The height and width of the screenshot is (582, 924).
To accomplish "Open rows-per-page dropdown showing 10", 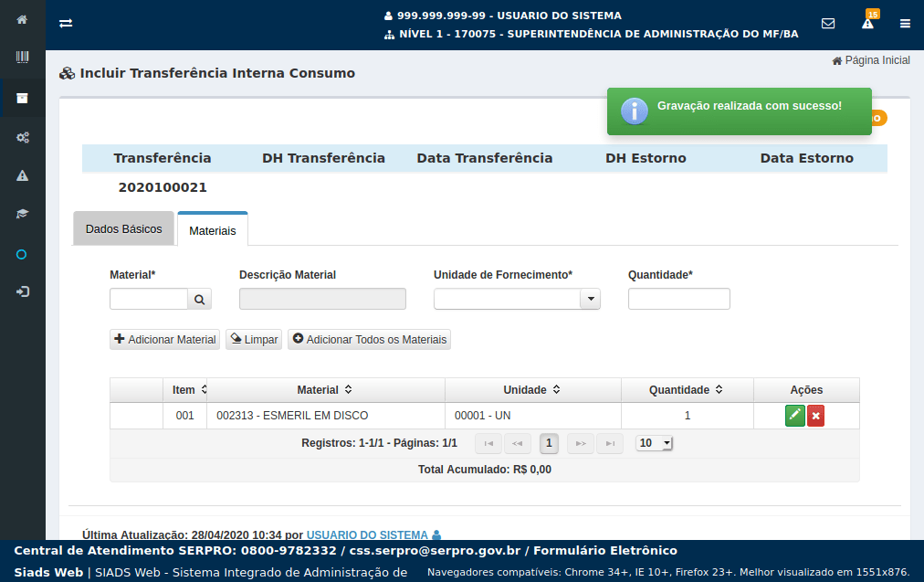I will pyautogui.click(x=654, y=443).
